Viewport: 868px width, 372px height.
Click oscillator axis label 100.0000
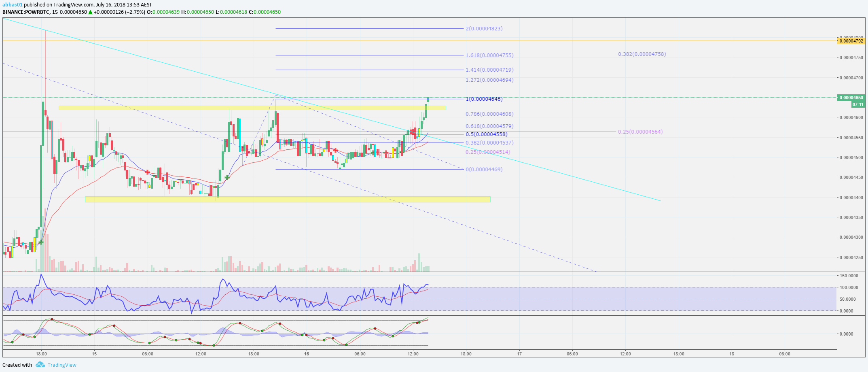(x=849, y=287)
